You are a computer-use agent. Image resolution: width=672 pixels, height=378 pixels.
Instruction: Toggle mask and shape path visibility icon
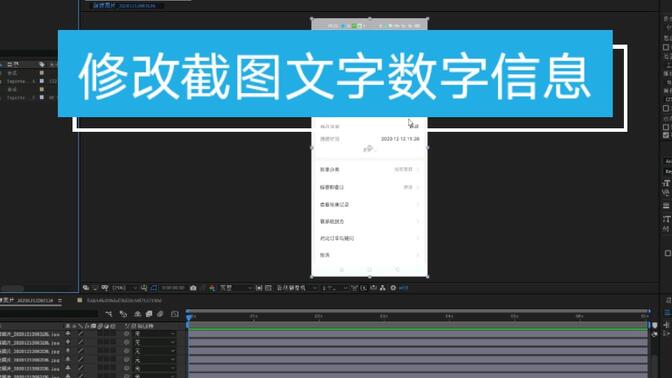click(153, 288)
